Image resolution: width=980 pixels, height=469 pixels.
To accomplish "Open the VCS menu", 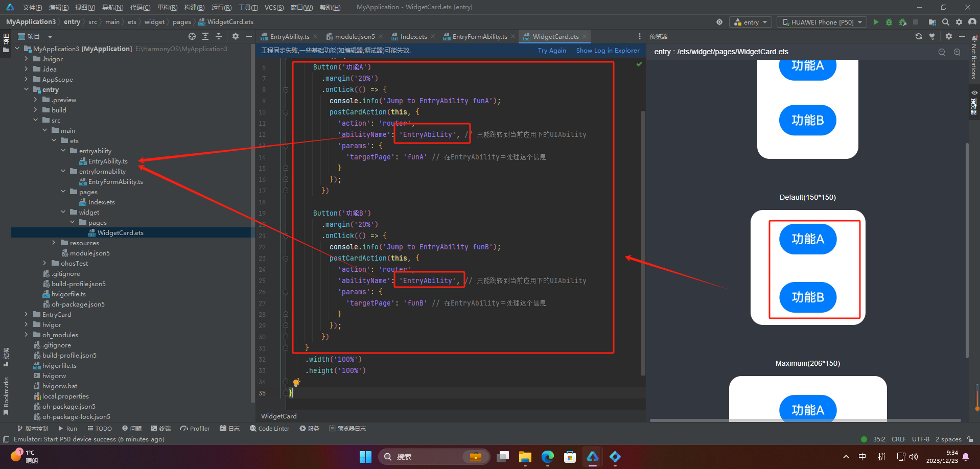I will 274,7.
